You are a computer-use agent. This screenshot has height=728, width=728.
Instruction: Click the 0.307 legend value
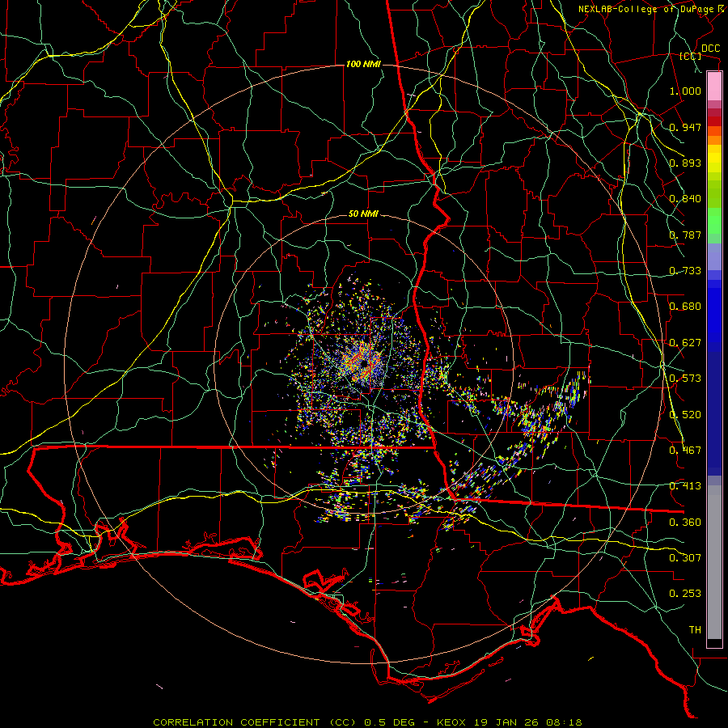(x=685, y=558)
